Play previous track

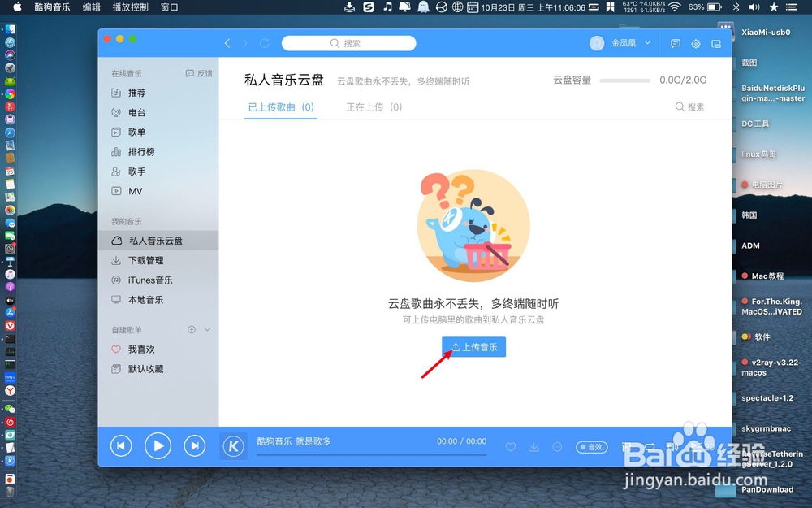(x=121, y=445)
